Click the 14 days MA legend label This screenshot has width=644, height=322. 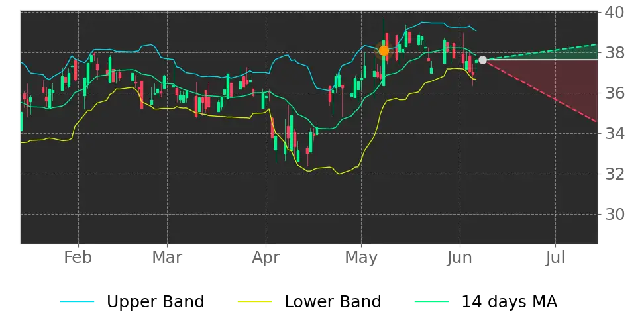(510, 302)
